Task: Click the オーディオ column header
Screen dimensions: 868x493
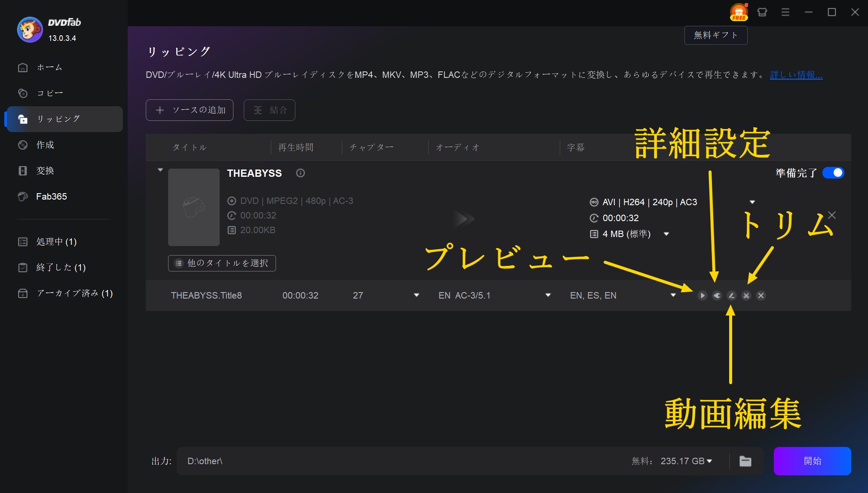Action: (x=457, y=148)
